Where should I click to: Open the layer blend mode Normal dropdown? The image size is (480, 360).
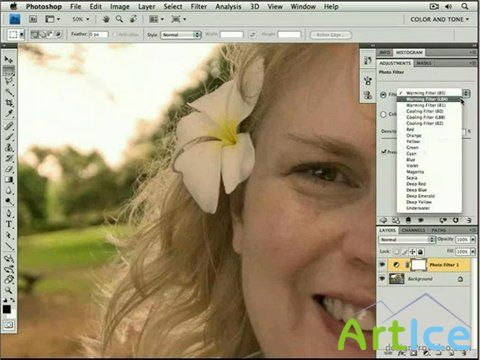click(407, 239)
